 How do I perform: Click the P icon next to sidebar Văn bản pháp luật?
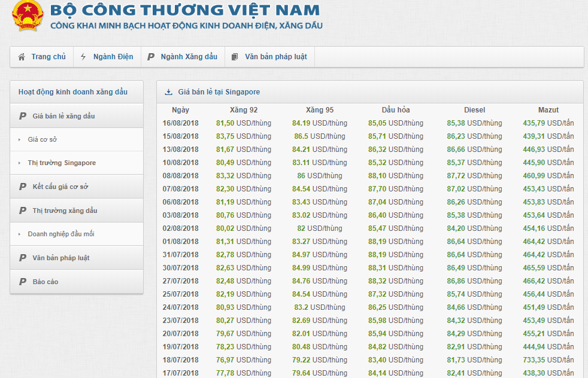pos(23,258)
